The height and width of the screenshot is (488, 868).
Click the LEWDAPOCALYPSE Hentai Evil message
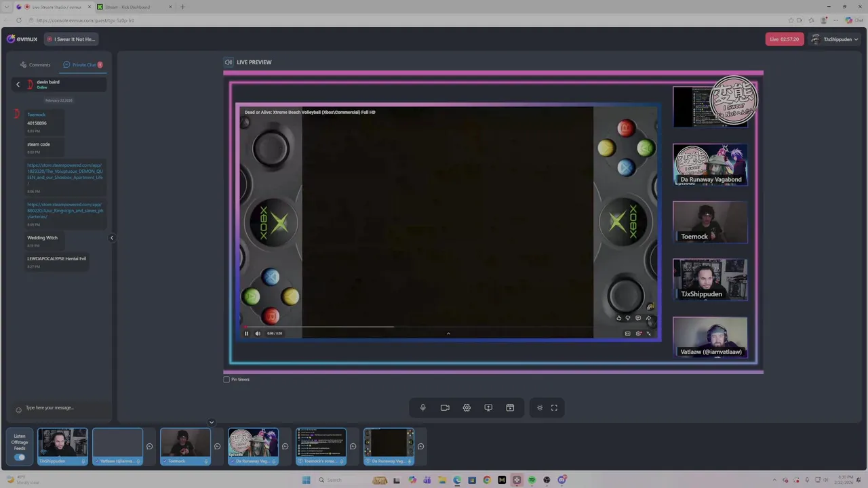coord(56,259)
